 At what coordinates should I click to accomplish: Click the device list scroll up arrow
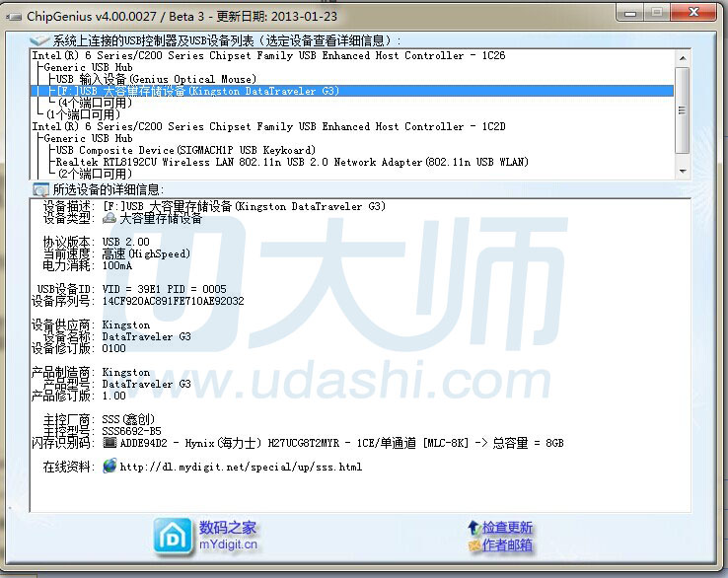coord(683,58)
